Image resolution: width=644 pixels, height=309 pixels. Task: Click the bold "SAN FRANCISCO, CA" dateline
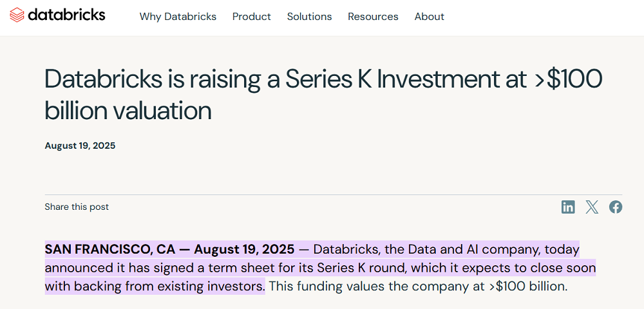coord(111,249)
